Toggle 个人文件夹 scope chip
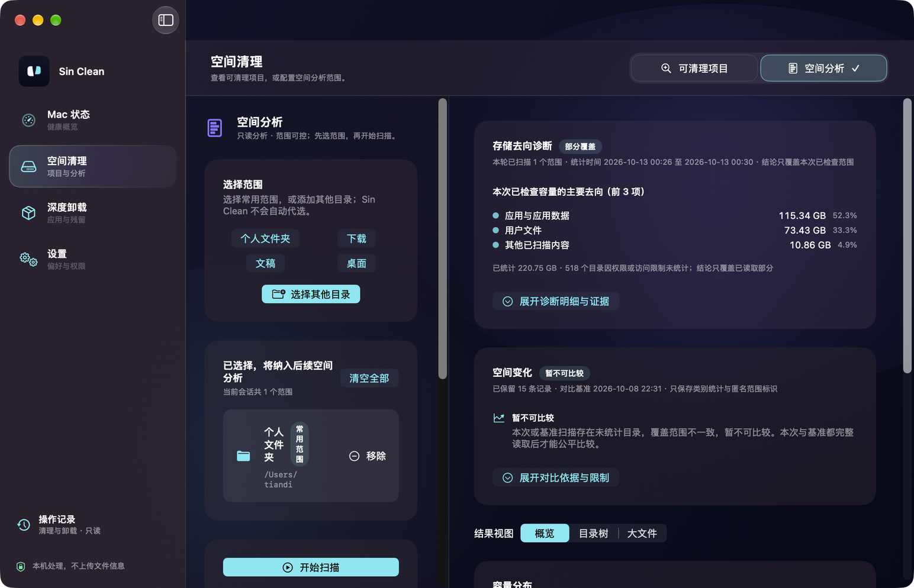Image resolution: width=914 pixels, height=588 pixels. [x=265, y=238]
